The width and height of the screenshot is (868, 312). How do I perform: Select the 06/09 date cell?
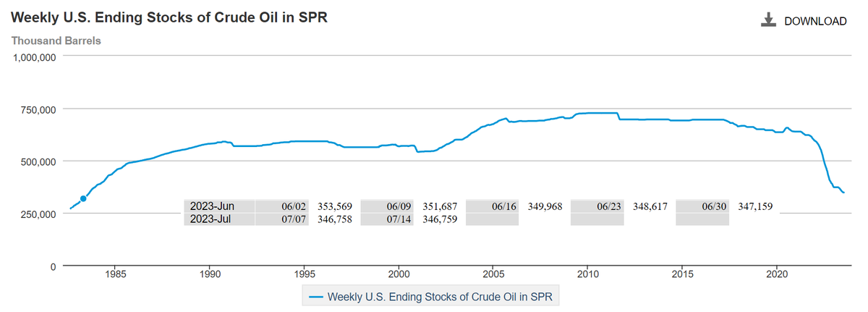coord(387,206)
